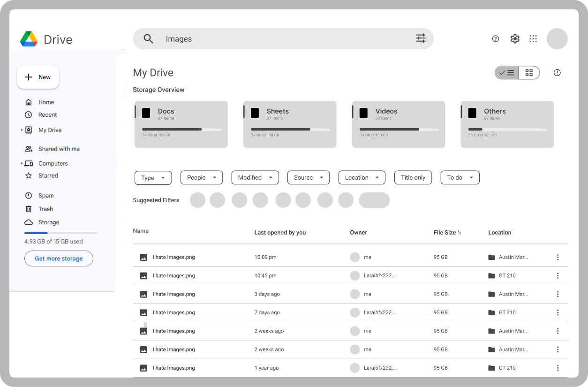
Task: Open the Sheets storage card
Action: pos(290,124)
